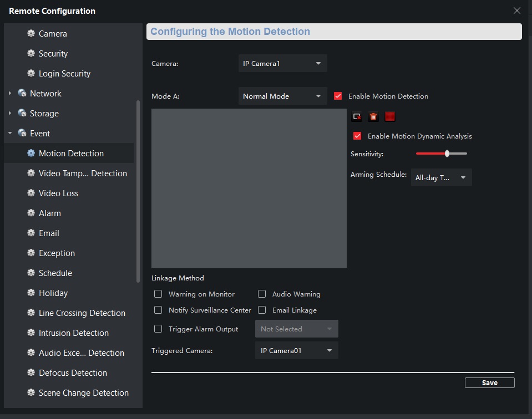
Task: Click the red grid full-screen area icon
Action: pyautogui.click(x=390, y=116)
